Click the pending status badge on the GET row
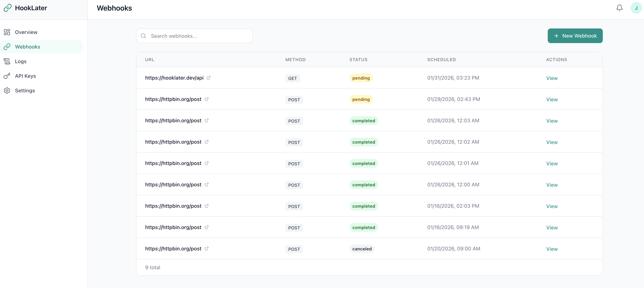The width and height of the screenshot is (644, 288). coord(361,78)
